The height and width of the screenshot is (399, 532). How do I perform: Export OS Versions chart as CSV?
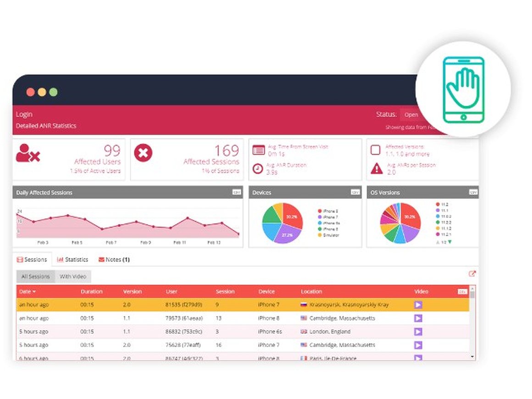(x=473, y=193)
